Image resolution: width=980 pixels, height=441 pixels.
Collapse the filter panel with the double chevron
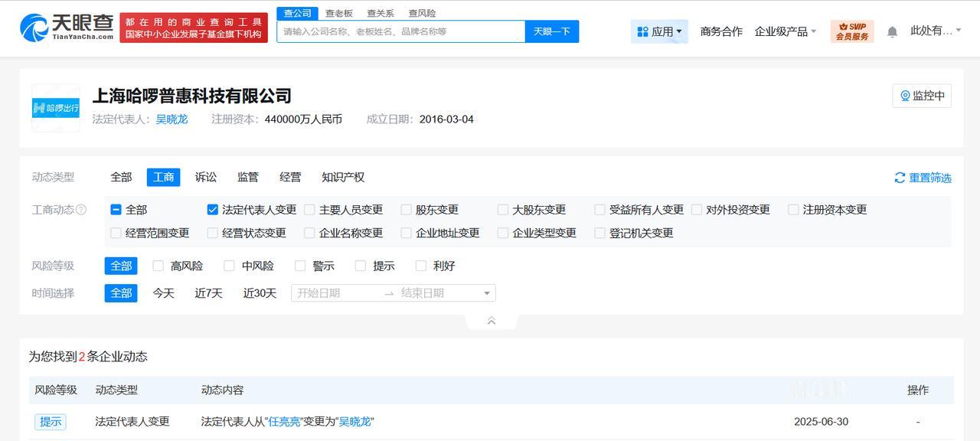tap(492, 321)
